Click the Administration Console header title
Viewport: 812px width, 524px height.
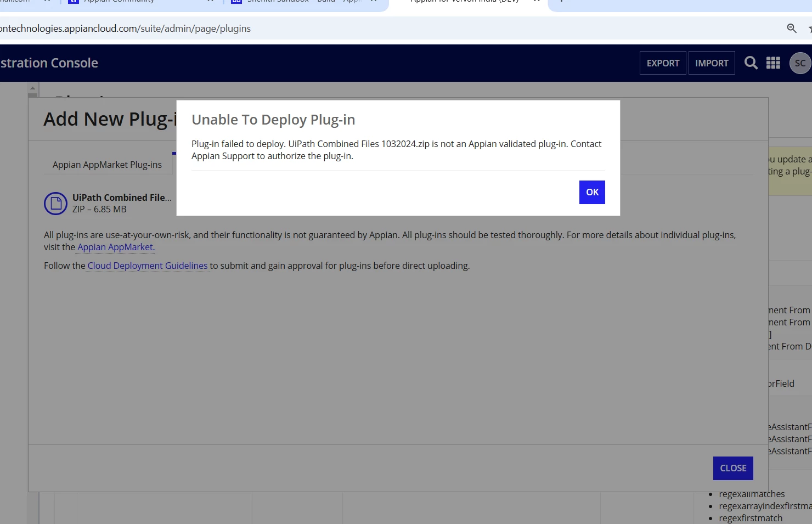point(49,63)
